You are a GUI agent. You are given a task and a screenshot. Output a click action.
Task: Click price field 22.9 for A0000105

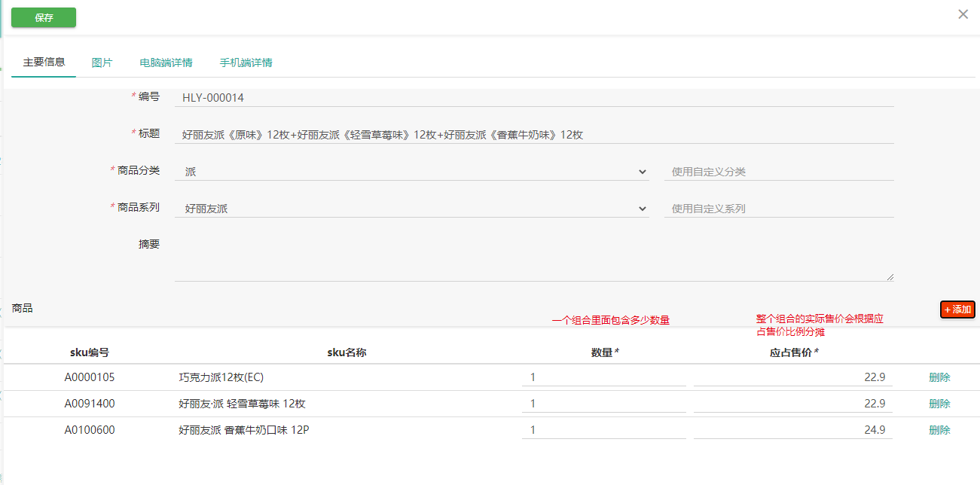coord(793,377)
